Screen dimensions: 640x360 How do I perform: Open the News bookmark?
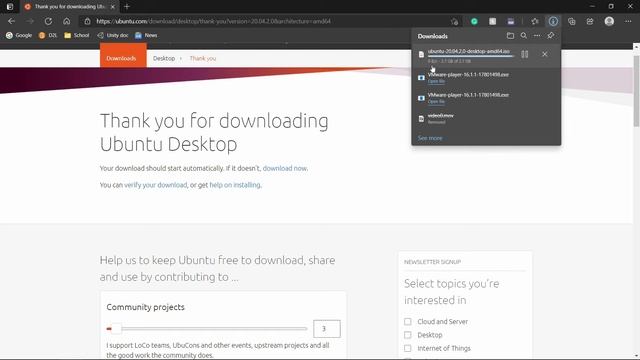[x=146, y=36]
